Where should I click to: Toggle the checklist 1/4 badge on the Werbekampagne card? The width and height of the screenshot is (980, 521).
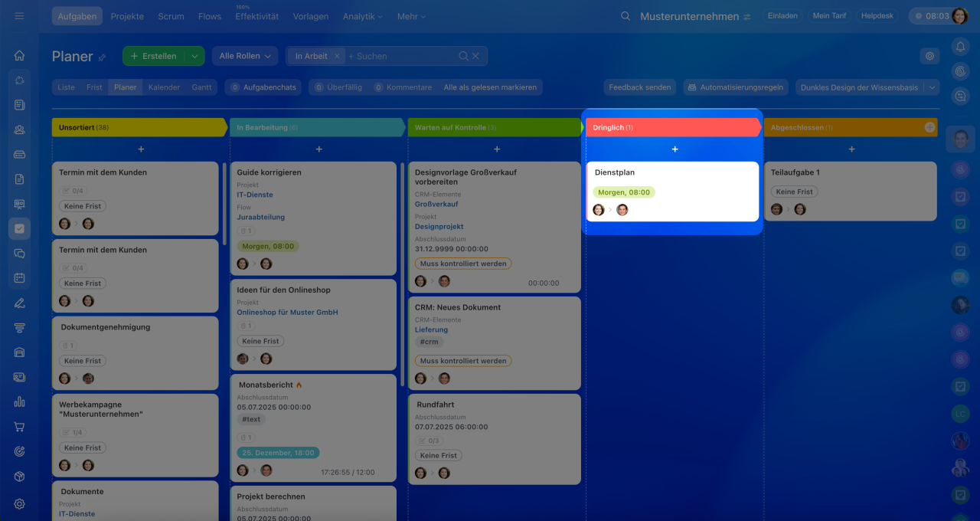point(72,432)
